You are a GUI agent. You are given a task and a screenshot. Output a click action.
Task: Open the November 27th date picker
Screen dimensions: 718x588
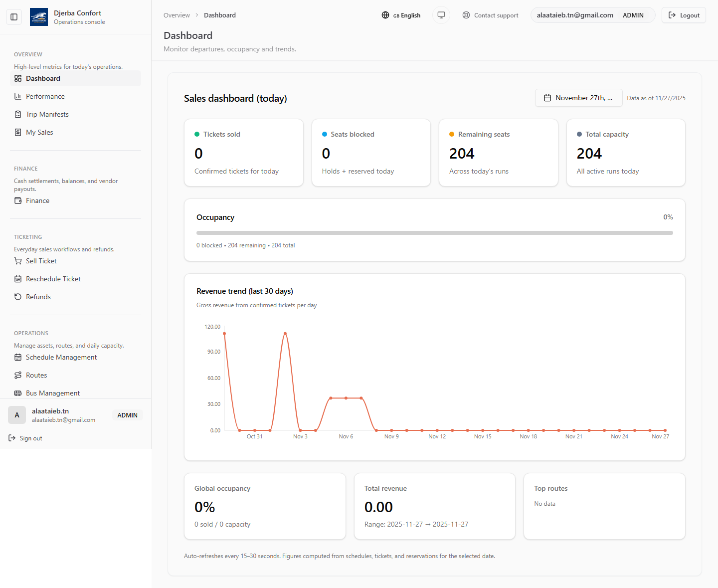(578, 98)
